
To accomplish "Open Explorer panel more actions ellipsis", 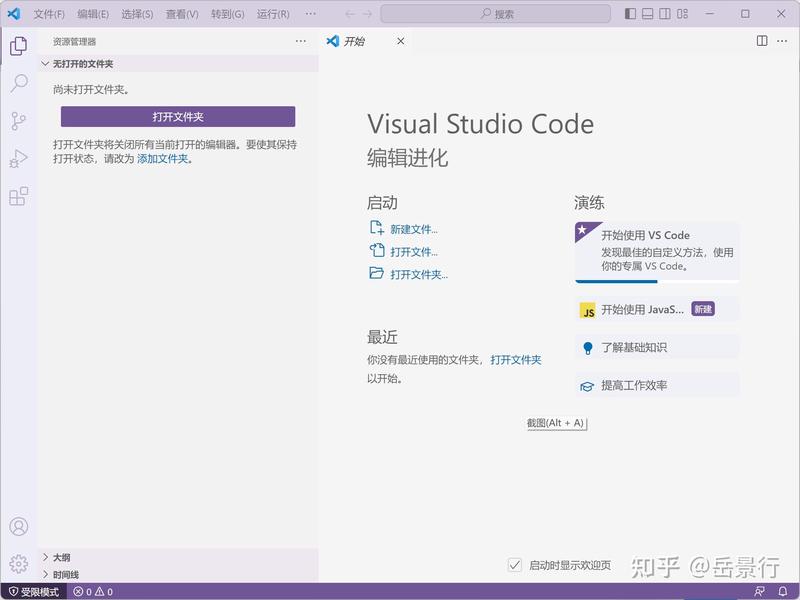I will point(301,41).
